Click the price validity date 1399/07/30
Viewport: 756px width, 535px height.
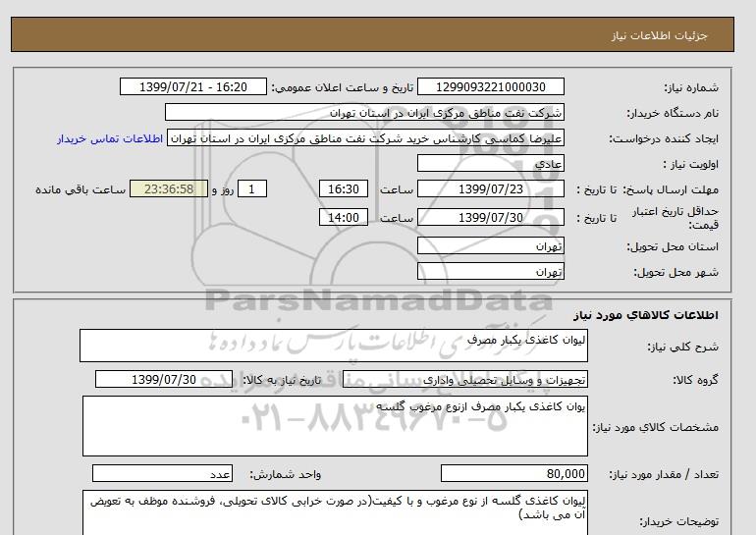490,217
